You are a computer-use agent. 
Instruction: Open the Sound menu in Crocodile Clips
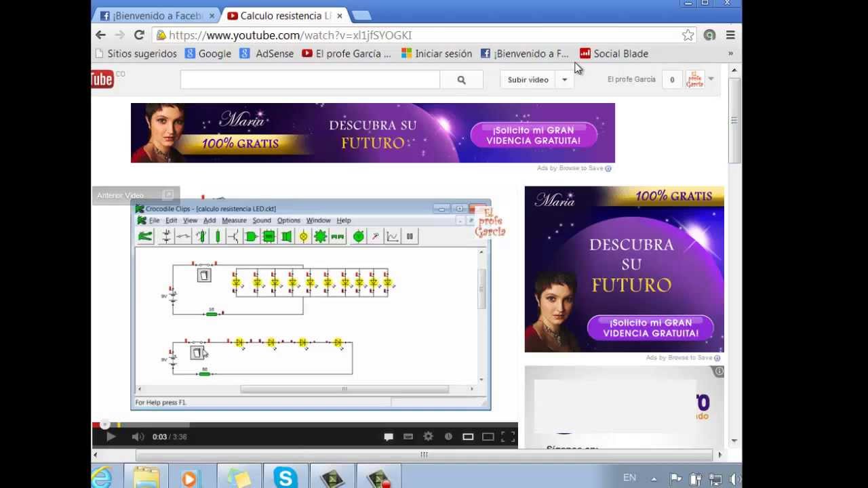[x=262, y=220]
